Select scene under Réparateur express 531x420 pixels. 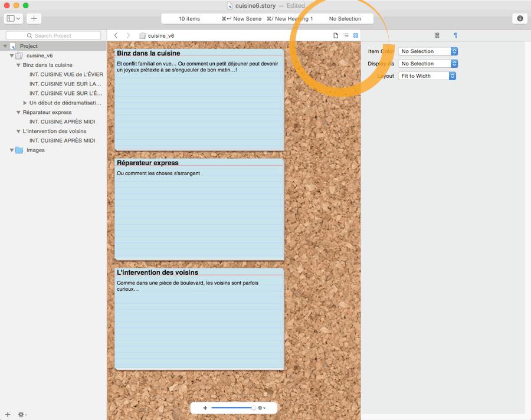coord(63,122)
